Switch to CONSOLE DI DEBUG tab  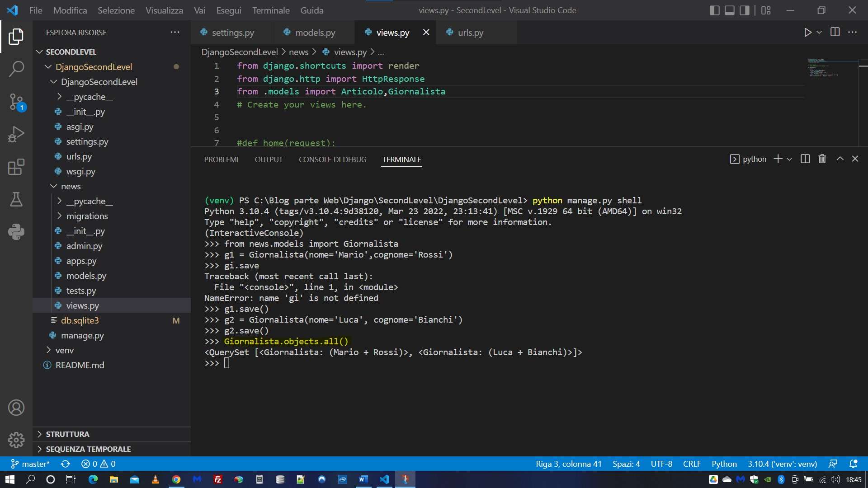coord(332,160)
